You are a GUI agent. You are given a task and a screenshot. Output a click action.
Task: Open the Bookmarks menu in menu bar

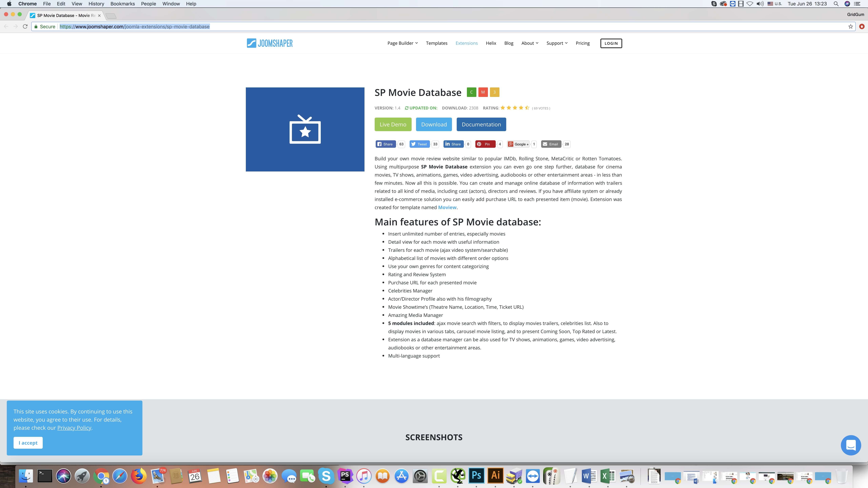coord(123,4)
